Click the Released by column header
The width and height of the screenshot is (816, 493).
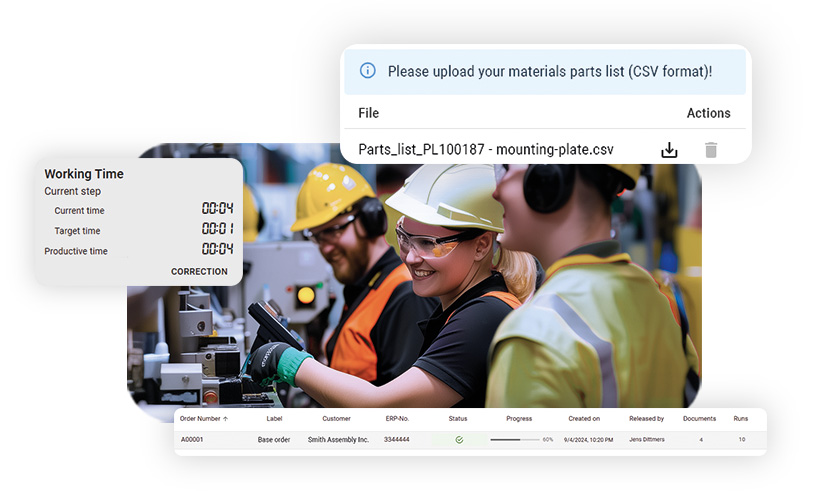646,419
